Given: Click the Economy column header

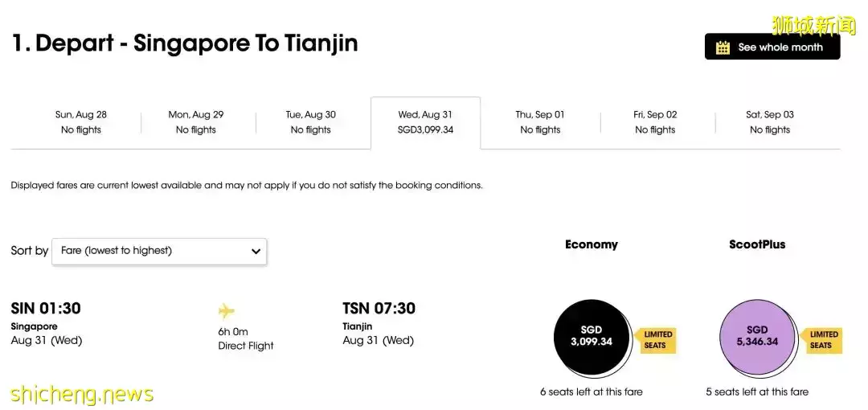Looking at the screenshot, I should (x=592, y=244).
